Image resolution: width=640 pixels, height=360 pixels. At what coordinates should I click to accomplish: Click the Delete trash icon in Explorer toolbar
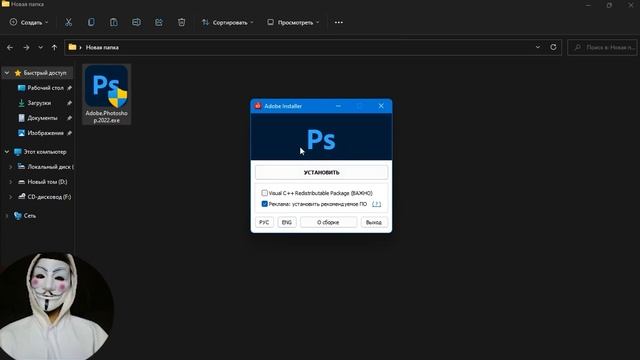tap(182, 22)
